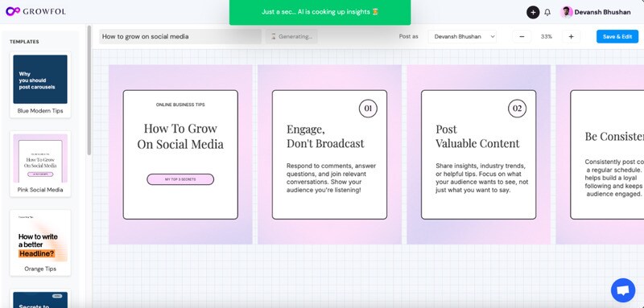This screenshot has height=308, width=644.
Task: Zoom in with the plus button
Action: 571,36
